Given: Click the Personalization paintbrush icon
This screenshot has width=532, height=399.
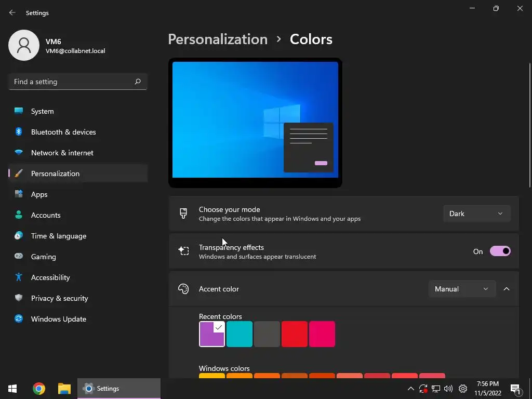Looking at the screenshot, I should tap(19, 174).
